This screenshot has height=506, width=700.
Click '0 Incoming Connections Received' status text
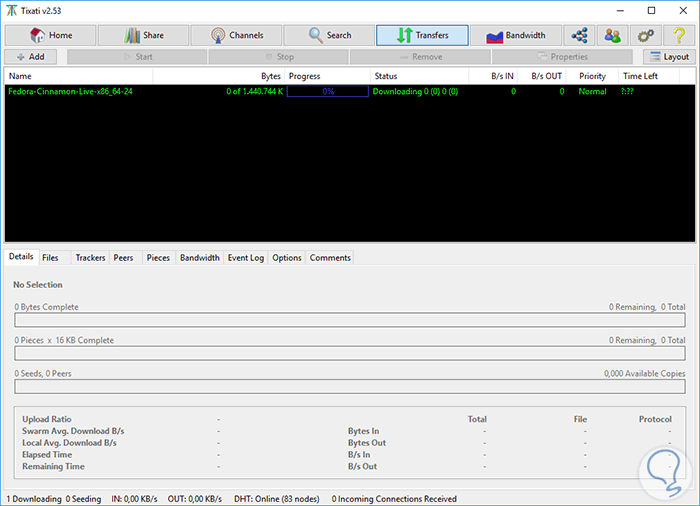click(394, 499)
